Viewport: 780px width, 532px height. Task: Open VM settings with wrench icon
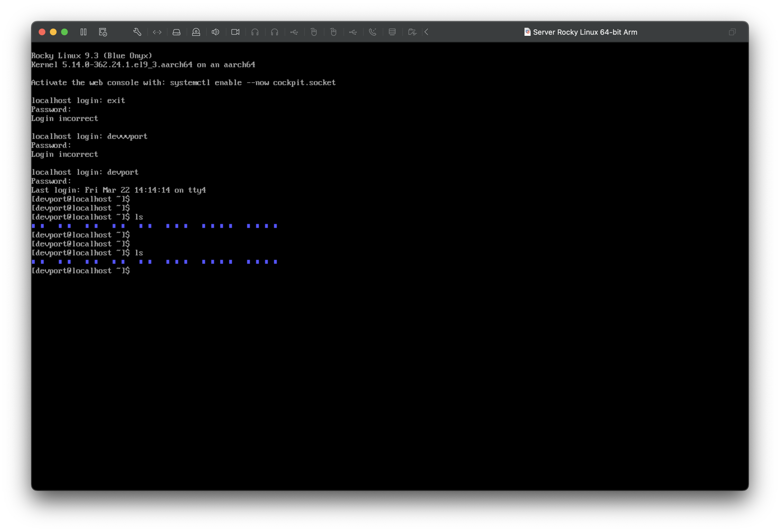tap(137, 32)
